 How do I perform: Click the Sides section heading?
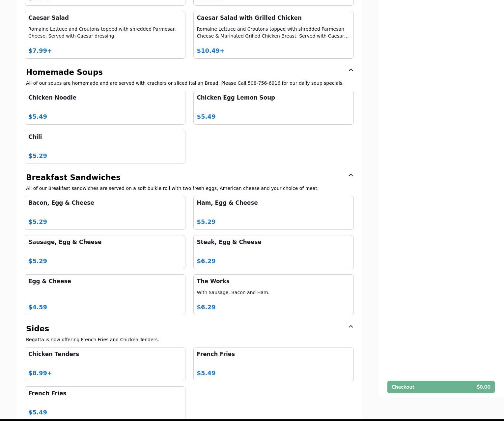point(38,329)
